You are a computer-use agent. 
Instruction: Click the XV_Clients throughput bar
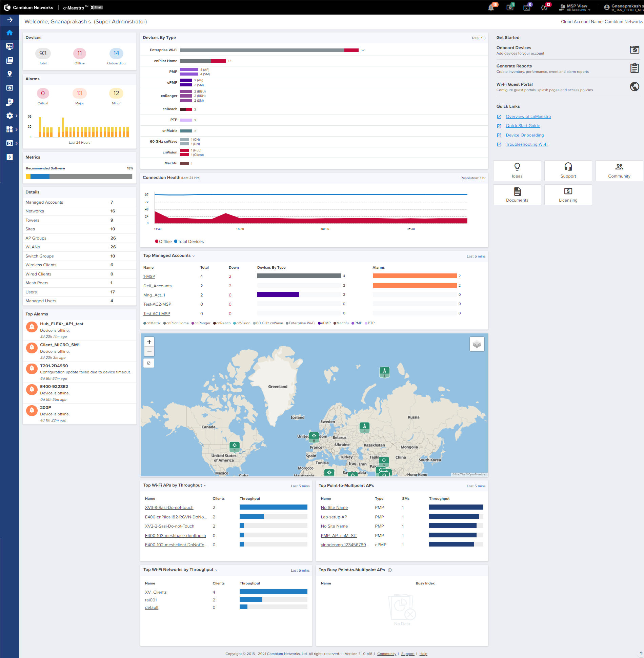(273, 592)
